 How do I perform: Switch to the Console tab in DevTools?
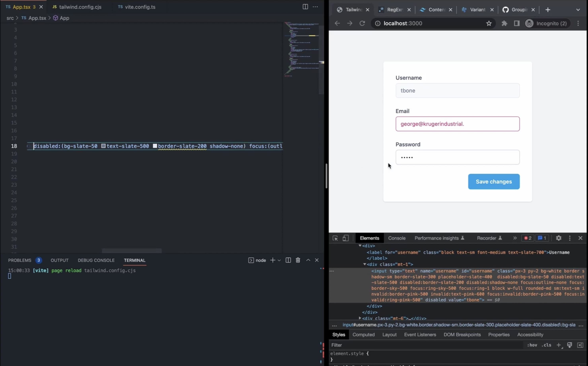(x=397, y=238)
